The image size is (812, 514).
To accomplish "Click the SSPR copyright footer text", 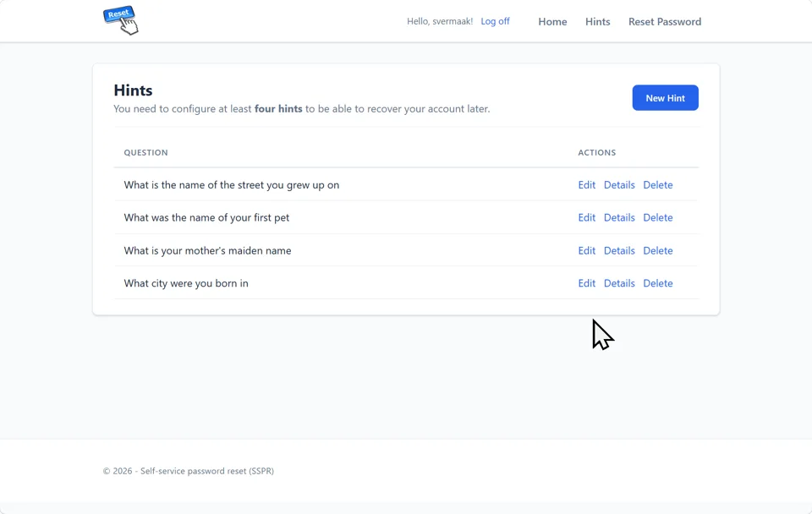I will coord(189,471).
